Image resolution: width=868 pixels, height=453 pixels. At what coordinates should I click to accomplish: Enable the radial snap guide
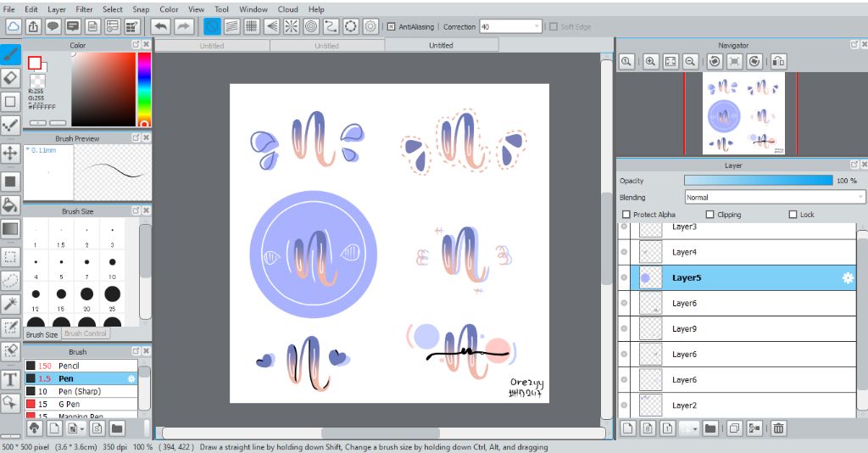point(292,26)
